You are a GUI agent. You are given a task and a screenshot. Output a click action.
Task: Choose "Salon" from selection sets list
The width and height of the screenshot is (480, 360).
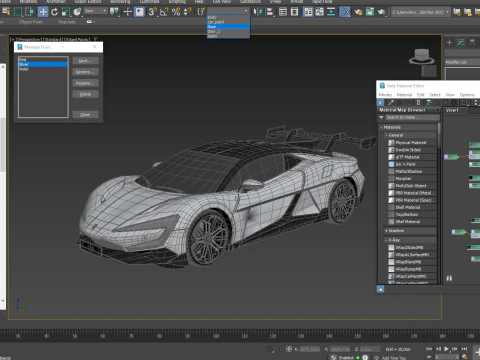coord(228,36)
